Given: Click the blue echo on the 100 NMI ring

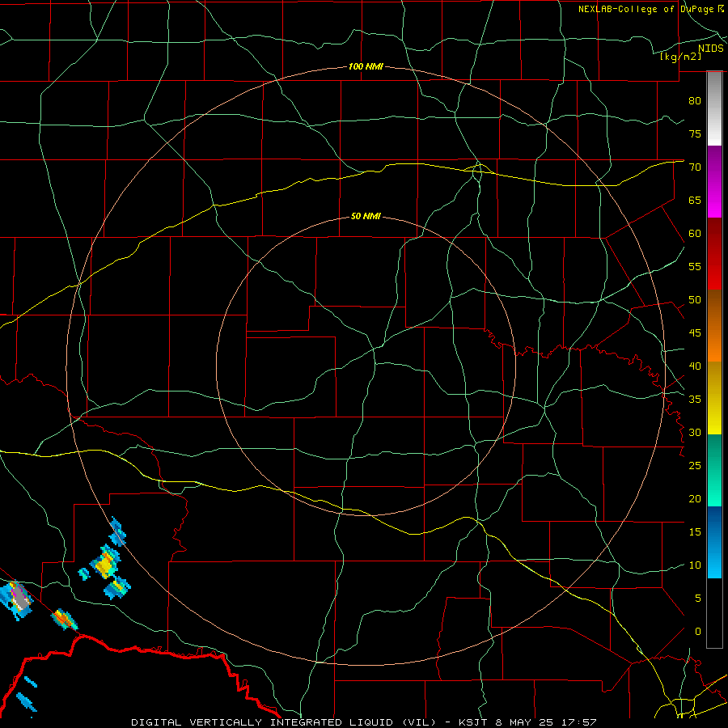Looking at the screenshot, I should click(117, 531).
